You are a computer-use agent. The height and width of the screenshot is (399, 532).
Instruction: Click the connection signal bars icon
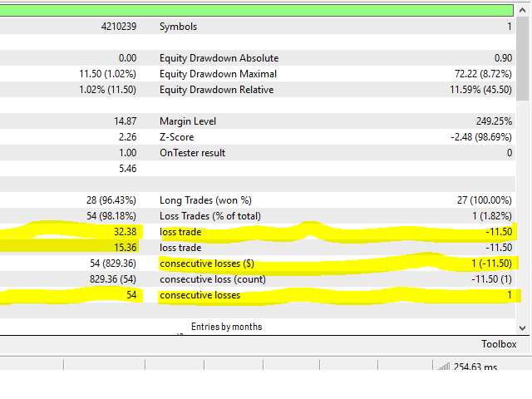tap(441, 365)
